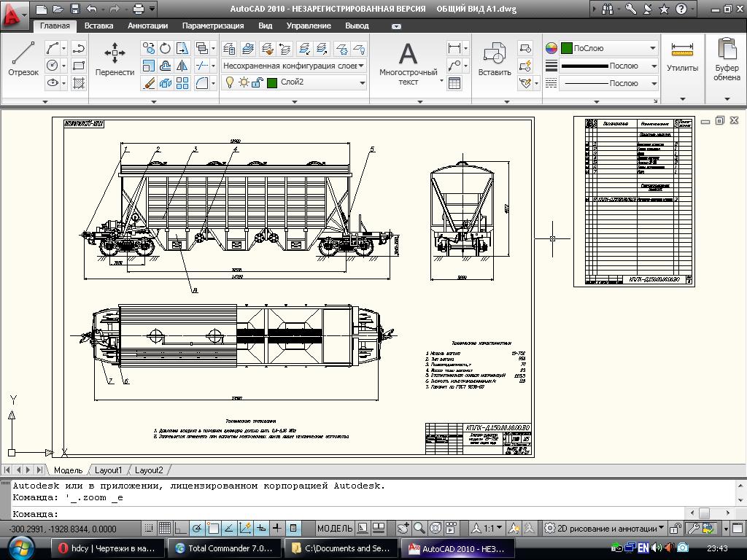Select the Mirror tool

coord(182,66)
